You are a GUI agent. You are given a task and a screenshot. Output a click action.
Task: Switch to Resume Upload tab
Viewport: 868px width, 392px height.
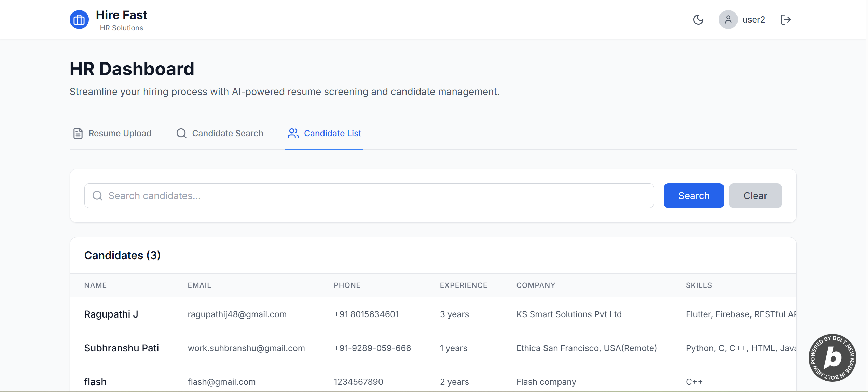click(120, 133)
